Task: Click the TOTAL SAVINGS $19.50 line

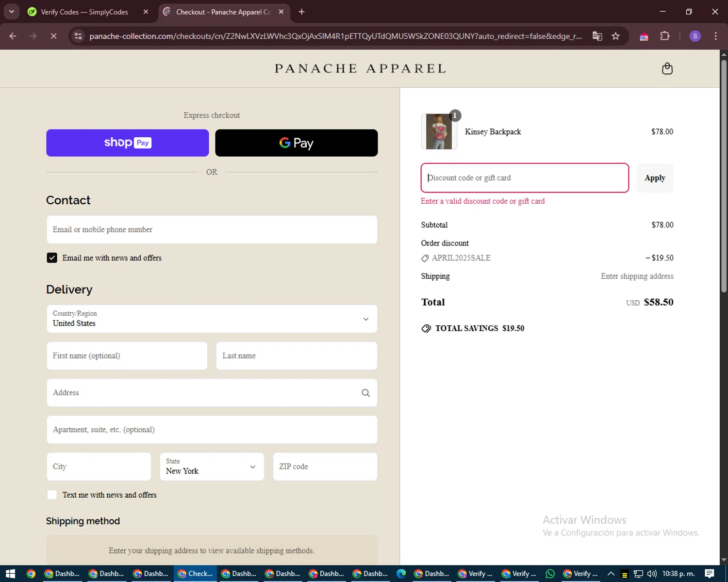Action: point(473,328)
